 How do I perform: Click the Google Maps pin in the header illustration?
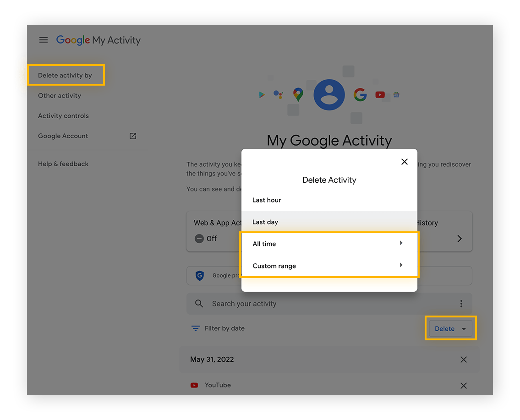(297, 94)
